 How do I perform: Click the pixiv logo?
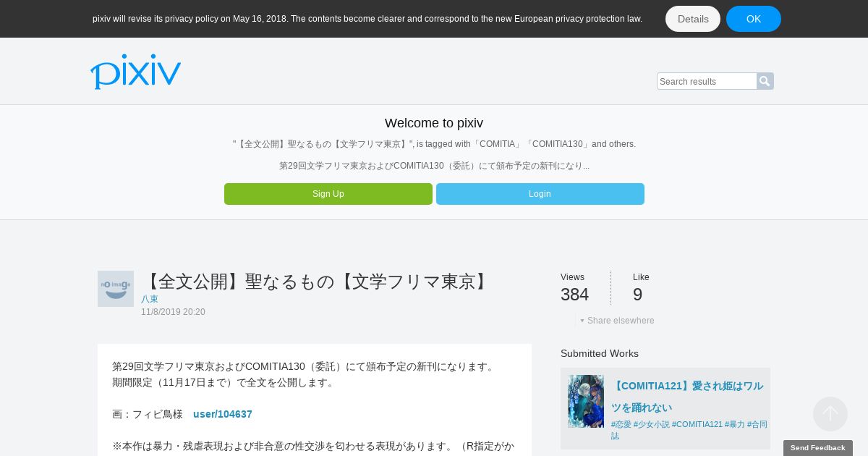pyautogui.click(x=135, y=72)
